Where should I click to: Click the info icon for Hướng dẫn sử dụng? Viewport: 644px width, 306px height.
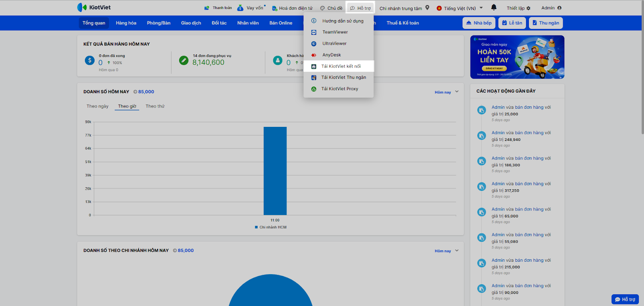[314, 21]
